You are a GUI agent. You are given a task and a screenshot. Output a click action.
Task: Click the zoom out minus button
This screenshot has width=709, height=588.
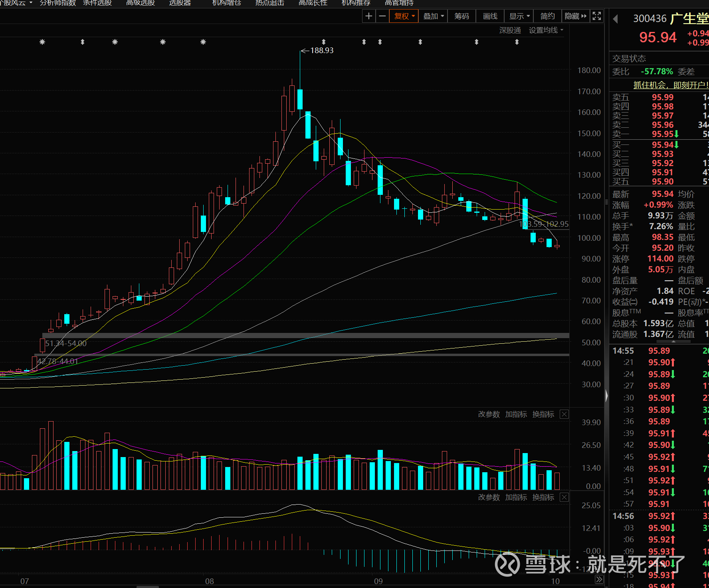click(382, 16)
